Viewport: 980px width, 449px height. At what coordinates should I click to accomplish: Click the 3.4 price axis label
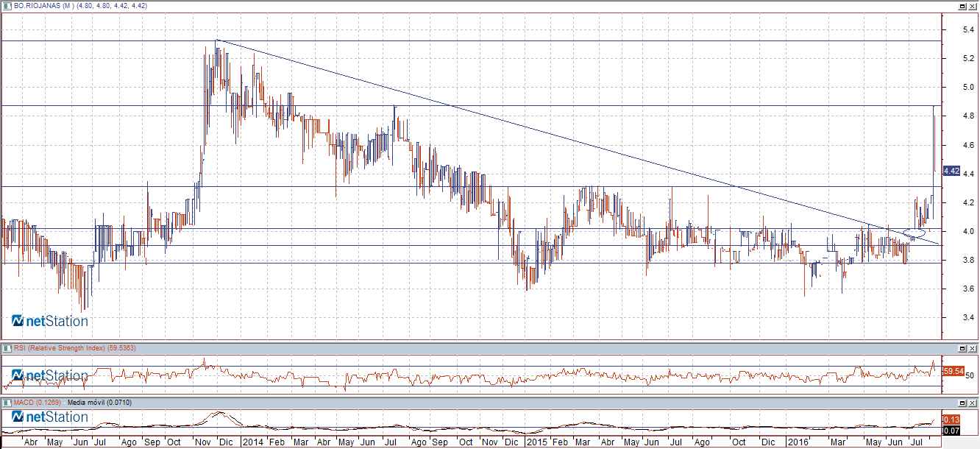coord(969,317)
